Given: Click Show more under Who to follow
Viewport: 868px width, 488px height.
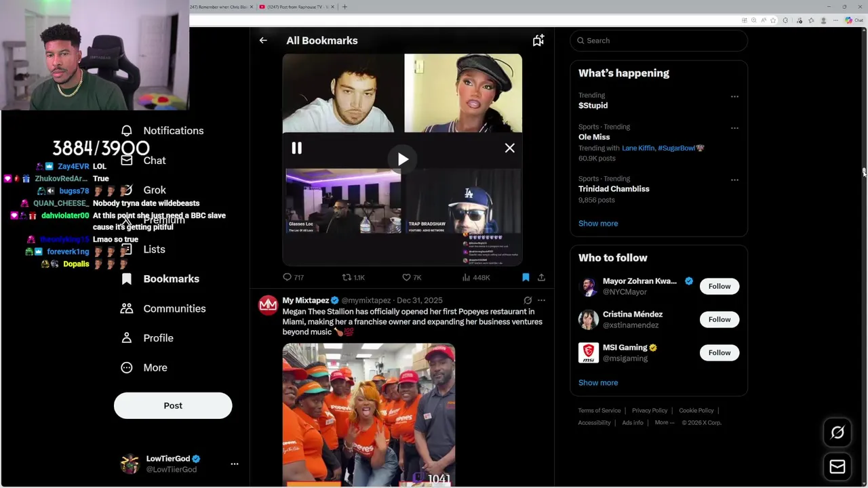Looking at the screenshot, I should pos(598,383).
